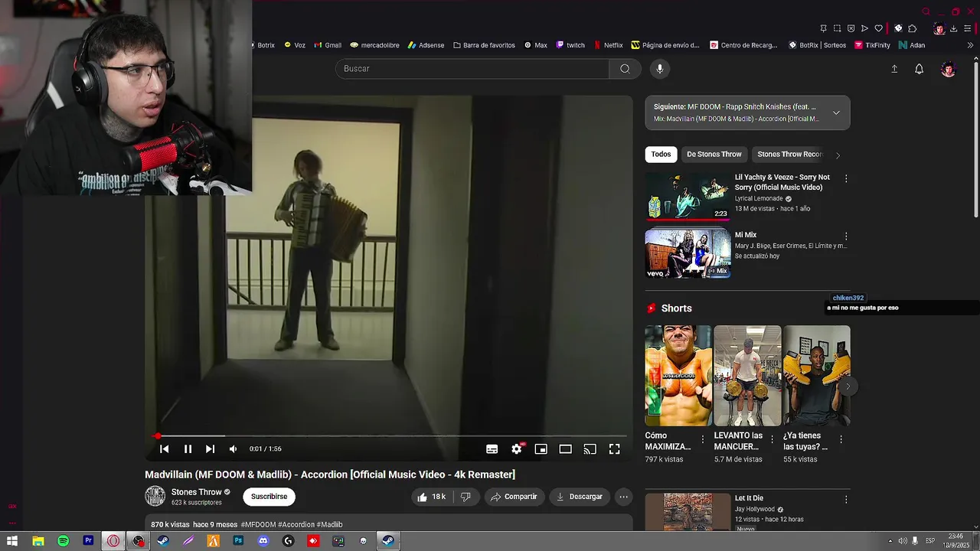Open YouTube upload/create icon

[894, 69]
